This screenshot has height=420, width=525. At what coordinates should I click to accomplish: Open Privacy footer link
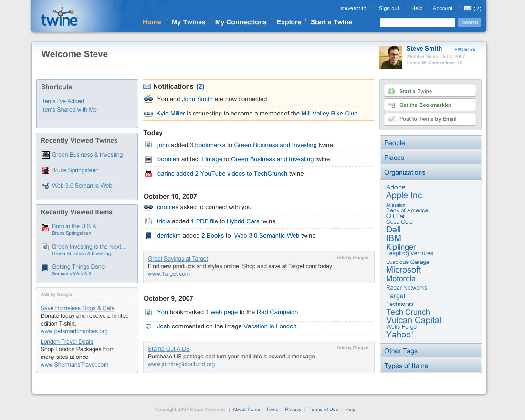pyautogui.click(x=293, y=409)
